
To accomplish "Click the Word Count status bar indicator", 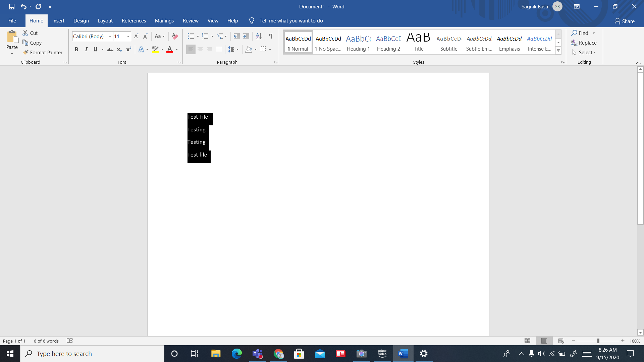I will point(46,340).
